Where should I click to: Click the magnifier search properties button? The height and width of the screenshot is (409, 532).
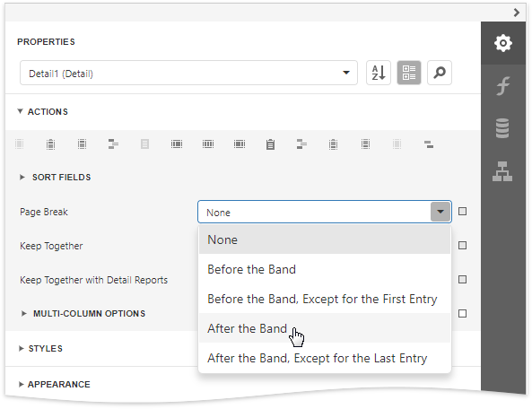(x=440, y=73)
